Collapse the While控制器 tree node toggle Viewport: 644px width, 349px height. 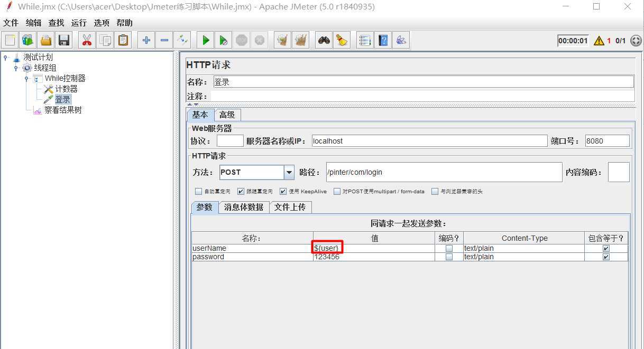pyautogui.click(x=27, y=79)
